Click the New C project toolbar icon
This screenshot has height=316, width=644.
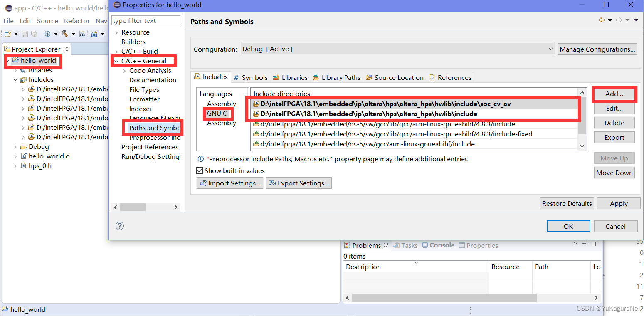(x=94, y=34)
